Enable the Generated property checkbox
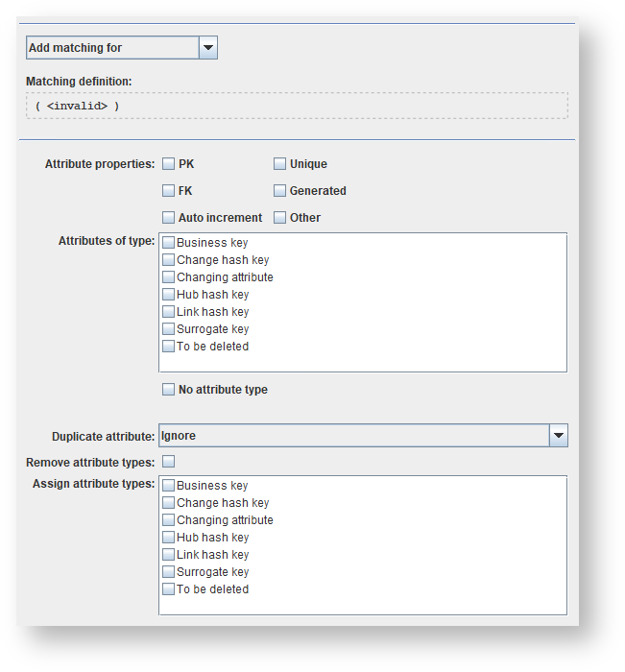The height and width of the screenshot is (672, 625). pos(280,191)
